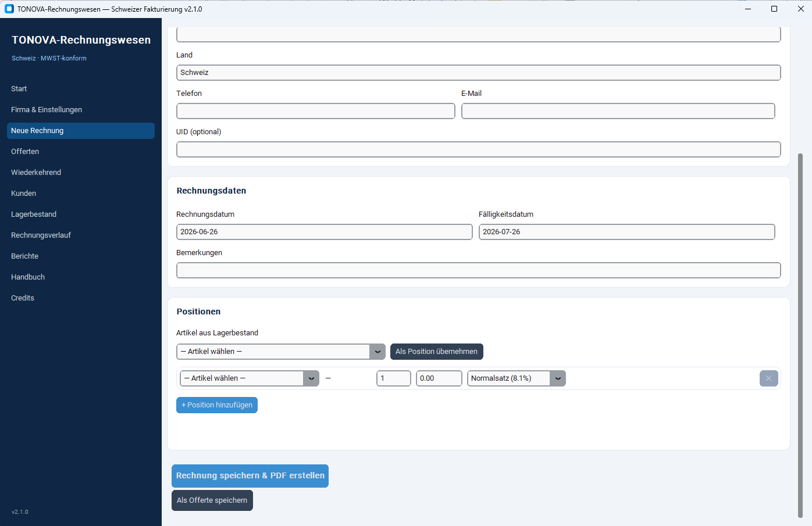The height and width of the screenshot is (526, 812).
Task: Open Wiederkehrend invoices section
Action: pyautogui.click(x=81, y=173)
